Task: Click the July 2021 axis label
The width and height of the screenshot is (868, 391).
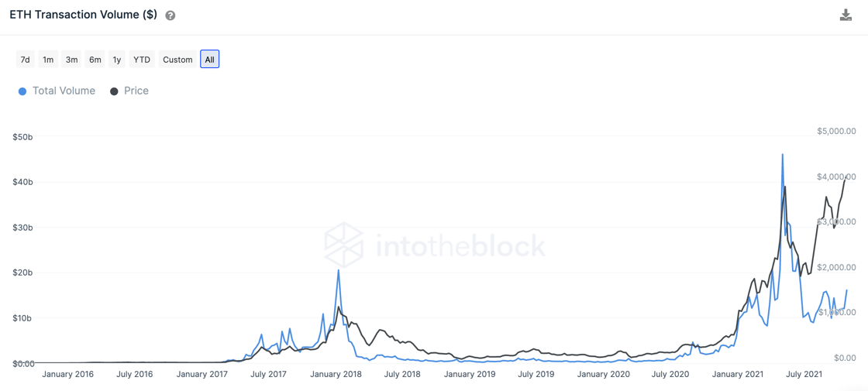Action: pos(804,375)
